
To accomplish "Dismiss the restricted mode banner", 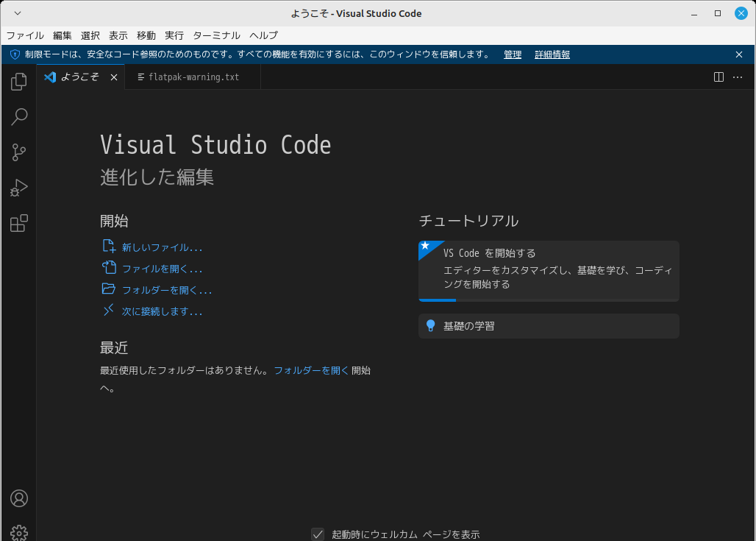I will [x=738, y=54].
